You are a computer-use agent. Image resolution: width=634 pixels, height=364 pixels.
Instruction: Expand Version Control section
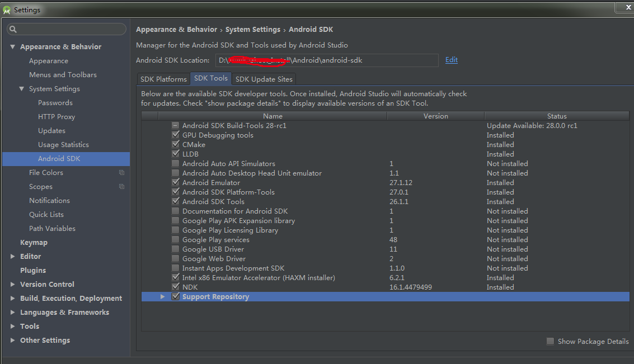(x=12, y=285)
